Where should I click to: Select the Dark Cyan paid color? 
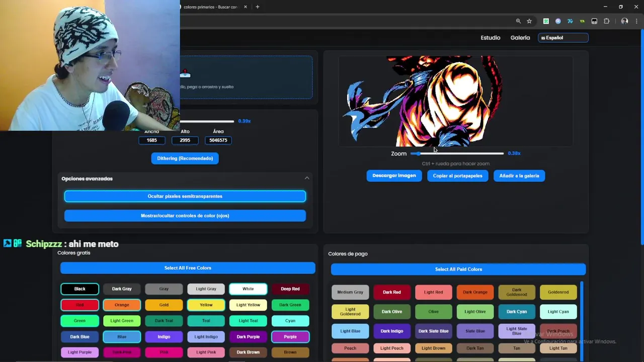517,312
